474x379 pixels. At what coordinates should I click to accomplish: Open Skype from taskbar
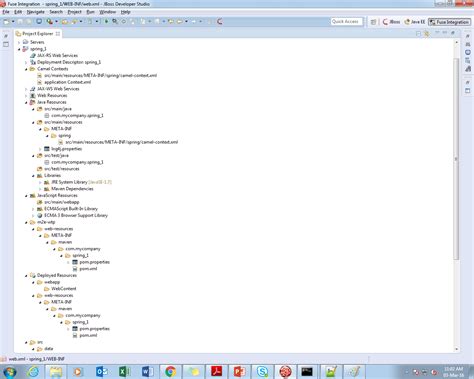pyautogui.click(x=262, y=371)
